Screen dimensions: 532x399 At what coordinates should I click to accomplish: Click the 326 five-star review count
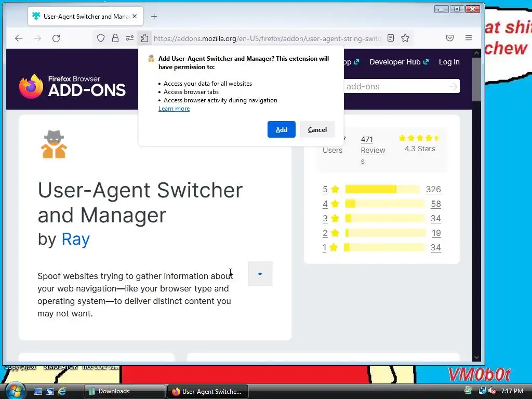pyautogui.click(x=433, y=189)
